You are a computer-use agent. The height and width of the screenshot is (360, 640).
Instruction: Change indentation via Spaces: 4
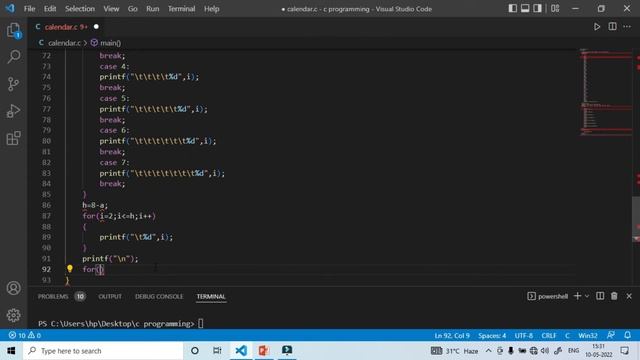coord(492,336)
